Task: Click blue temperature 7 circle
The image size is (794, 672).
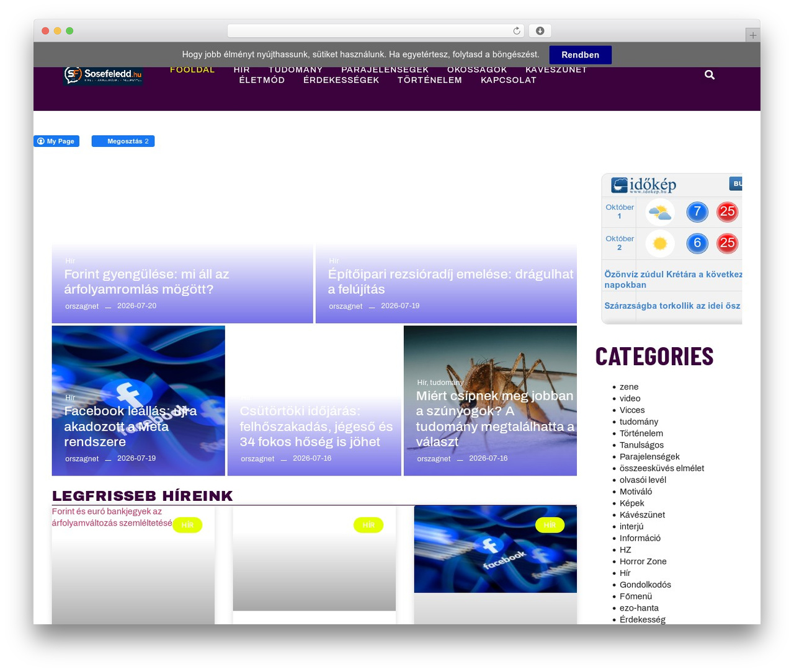Action: pos(697,212)
